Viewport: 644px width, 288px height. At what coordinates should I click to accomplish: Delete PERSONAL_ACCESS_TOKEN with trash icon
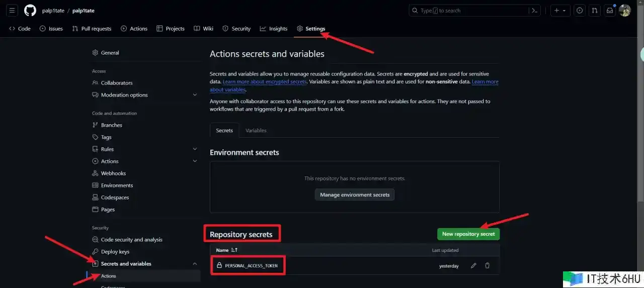(x=487, y=266)
